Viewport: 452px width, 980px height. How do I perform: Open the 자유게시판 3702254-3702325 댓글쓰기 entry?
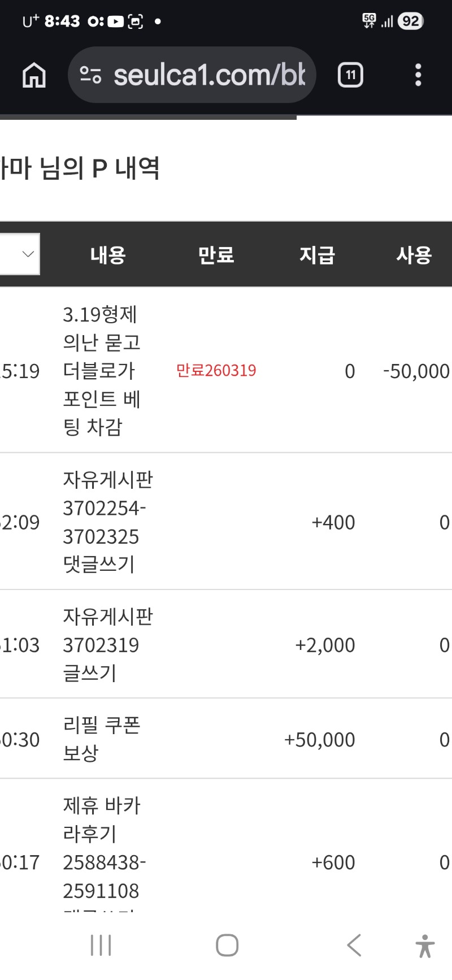(106, 522)
